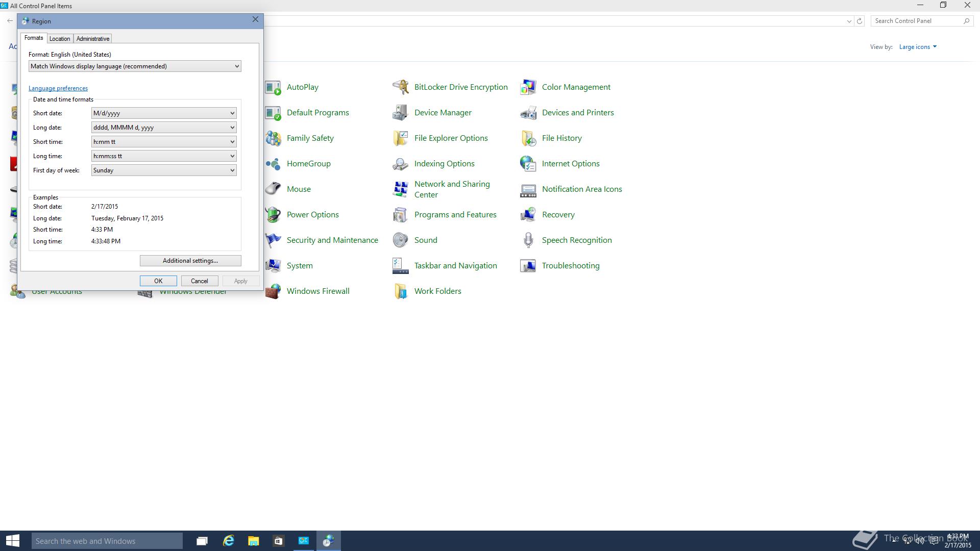Open the Default Programs icon
Image resolution: width=980 pixels, height=551 pixels.
point(273,113)
